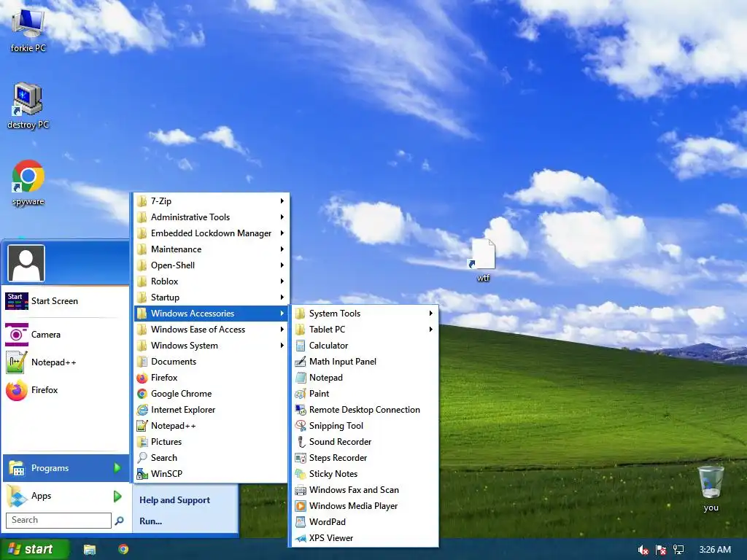Open Internet Explorer from Programs menu

pyautogui.click(x=211, y=410)
